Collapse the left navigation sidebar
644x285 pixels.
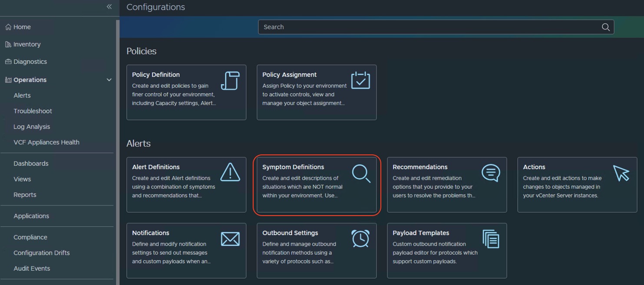coord(109,7)
